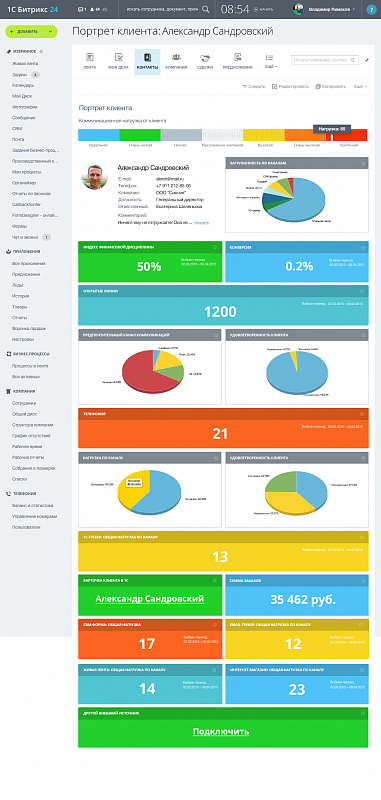
Task: Open the Лента feed tab icon
Action: tap(90, 57)
